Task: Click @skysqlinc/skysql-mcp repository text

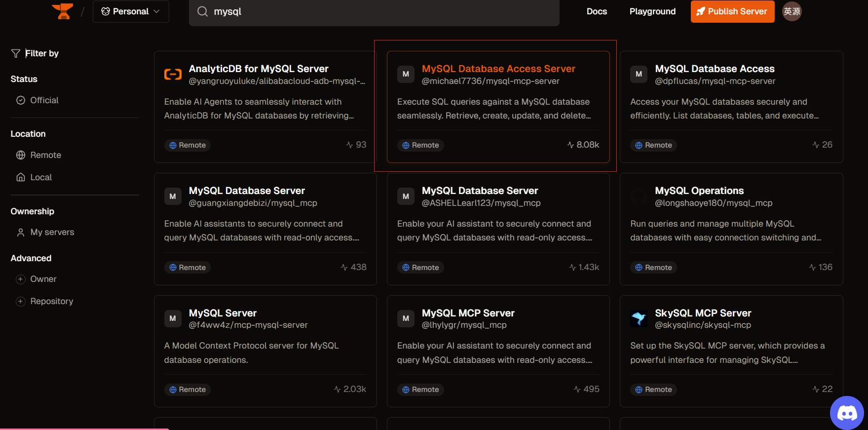Action: click(x=703, y=325)
